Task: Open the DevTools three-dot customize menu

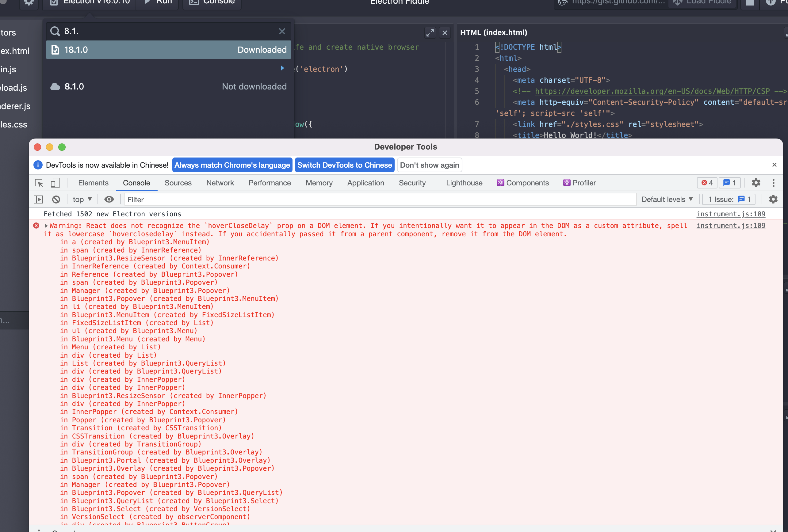Action: (773, 183)
